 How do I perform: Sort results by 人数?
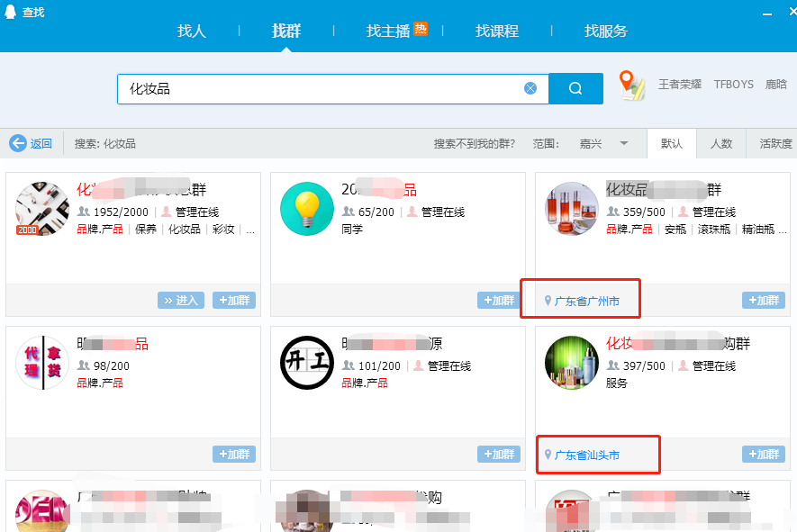coord(721,143)
